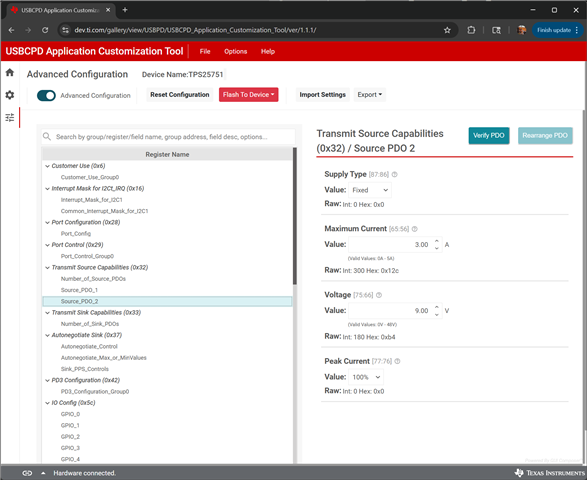Click the Finish update button
The image size is (587, 480).
(x=557, y=30)
